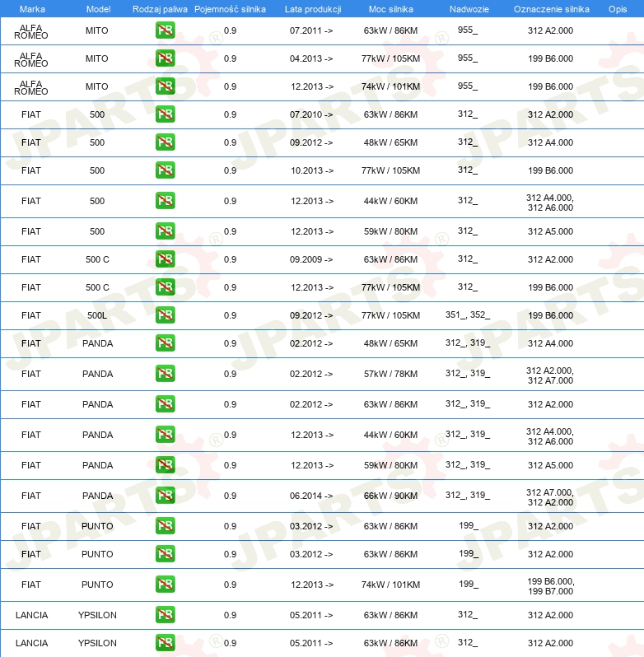Select '351_, 352_' body code cell
The width and height of the screenshot is (644, 657).
tap(468, 315)
